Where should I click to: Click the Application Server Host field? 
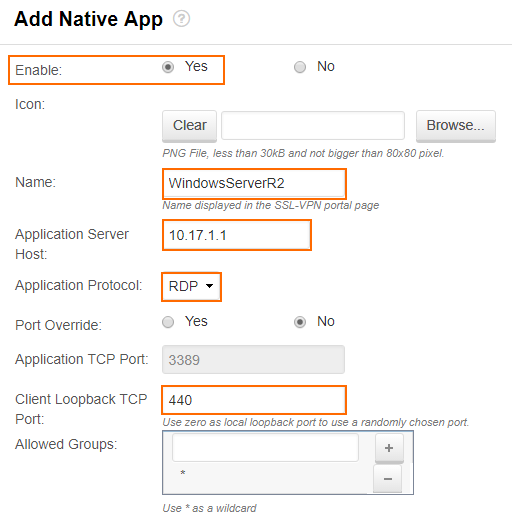237,235
